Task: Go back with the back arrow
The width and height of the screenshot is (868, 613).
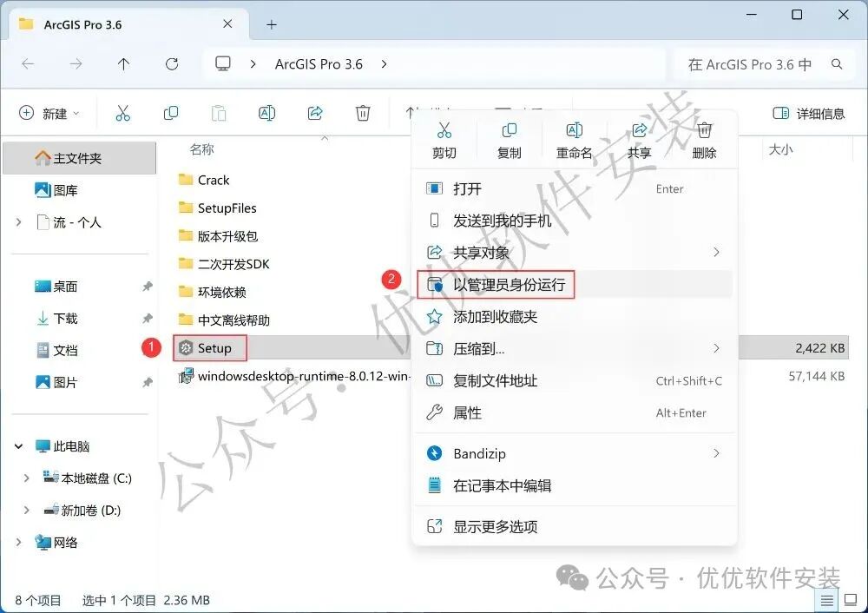Action: tap(28, 64)
